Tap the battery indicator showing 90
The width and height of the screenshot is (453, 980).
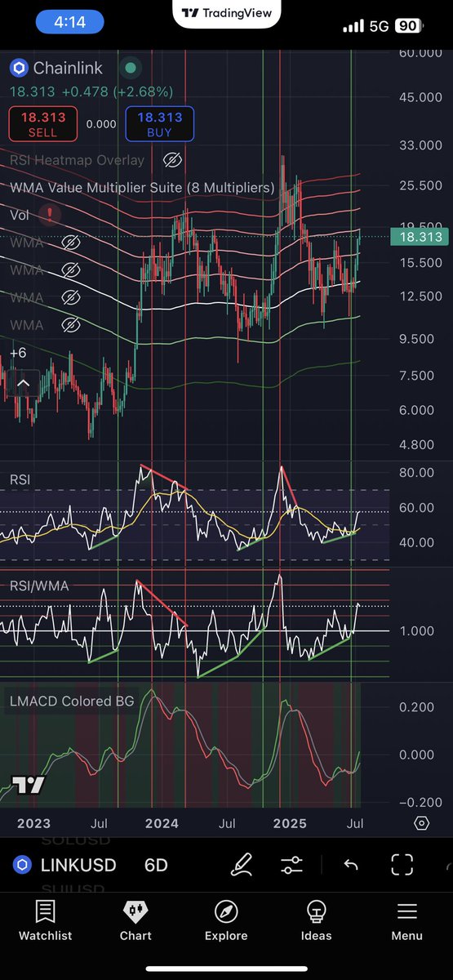pyautogui.click(x=408, y=26)
